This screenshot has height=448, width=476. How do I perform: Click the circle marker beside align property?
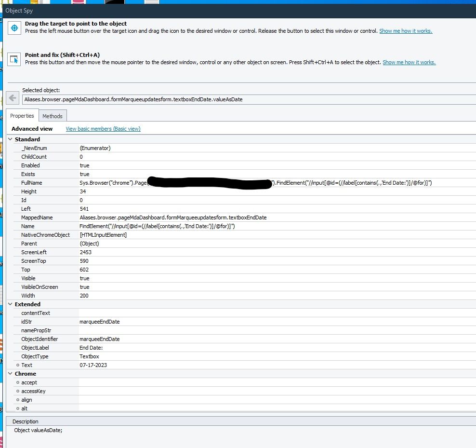tap(18, 400)
